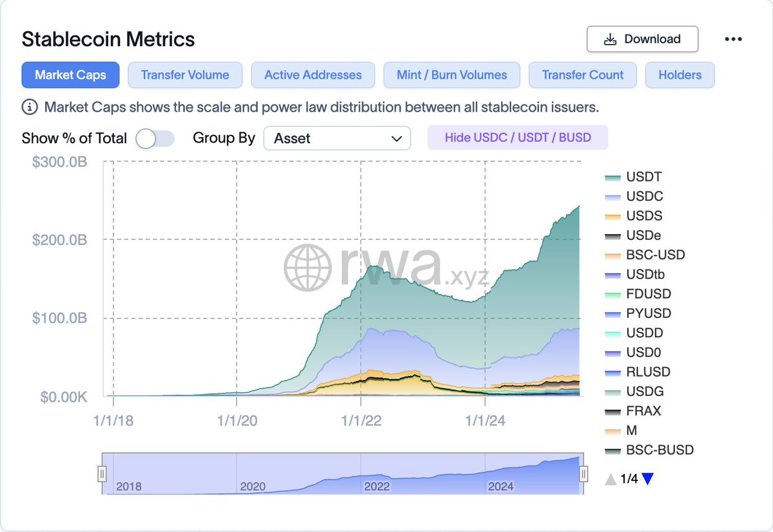Image resolution: width=773 pixels, height=532 pixels.
Task: Toggle USDtb legend entry
Action: tap(635, 274)
